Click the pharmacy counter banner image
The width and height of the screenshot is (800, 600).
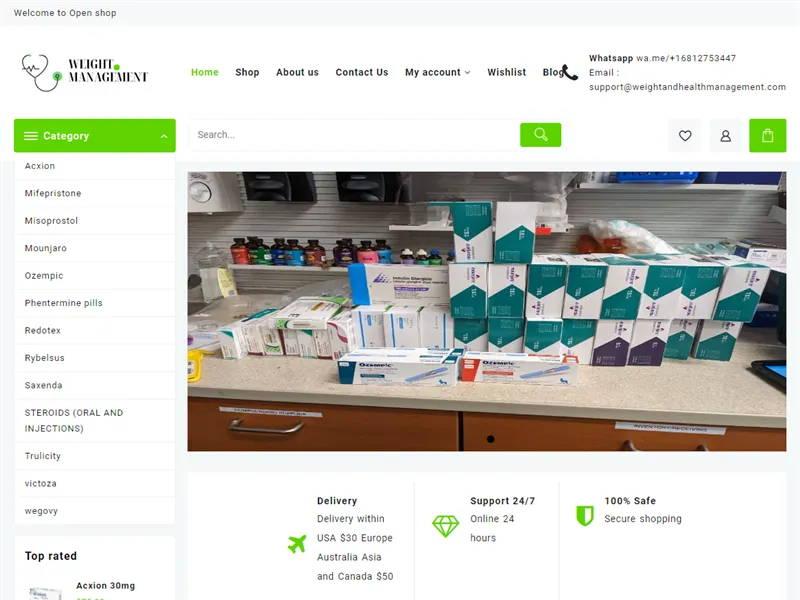tap(486, 311)
